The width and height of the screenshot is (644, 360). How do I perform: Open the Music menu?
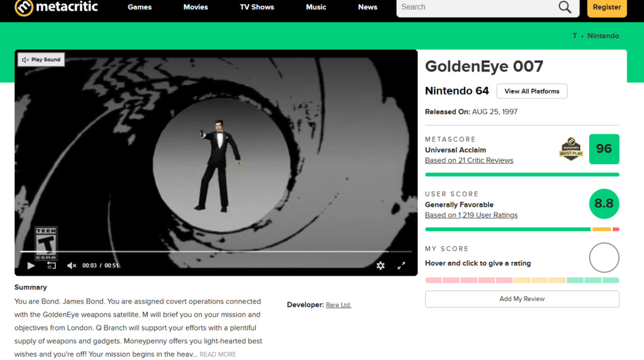(x=316, y=7)
